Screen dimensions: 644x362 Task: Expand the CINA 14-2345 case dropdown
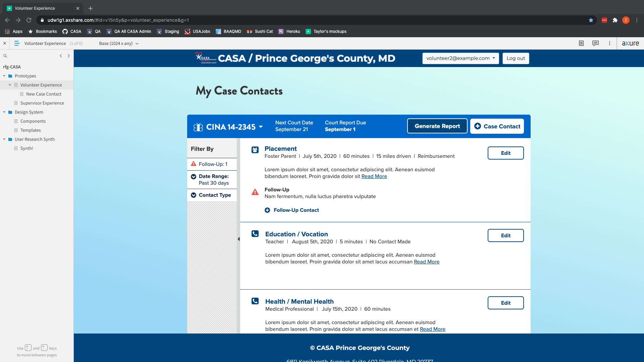261,127
